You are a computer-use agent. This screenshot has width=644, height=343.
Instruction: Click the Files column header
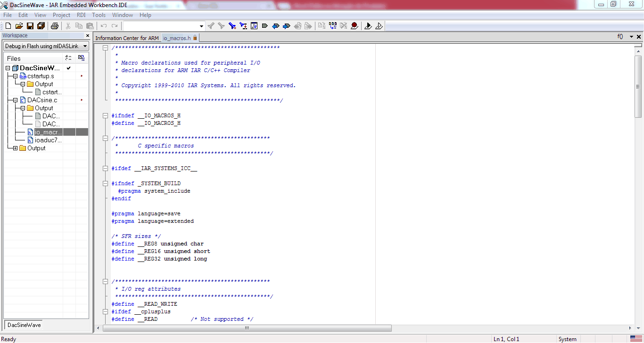(x=34, y=58)
